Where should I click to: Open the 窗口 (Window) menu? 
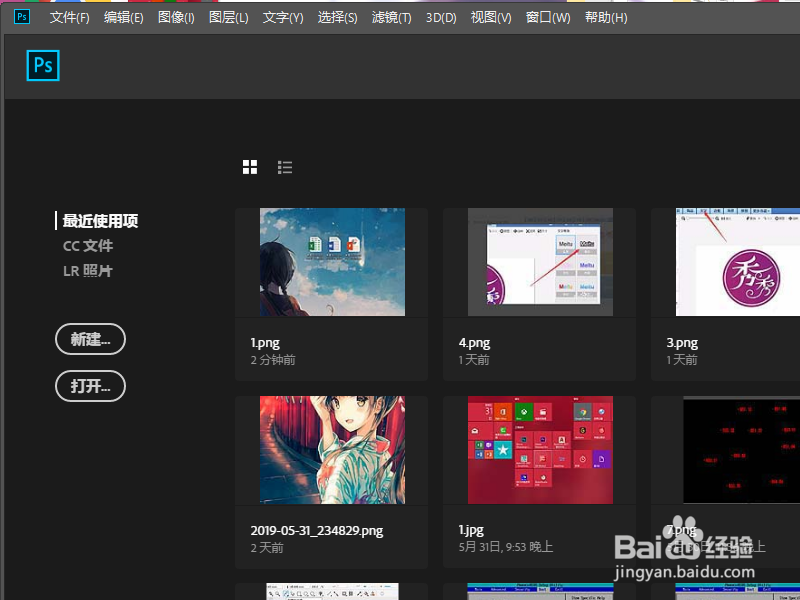[547, 17]
